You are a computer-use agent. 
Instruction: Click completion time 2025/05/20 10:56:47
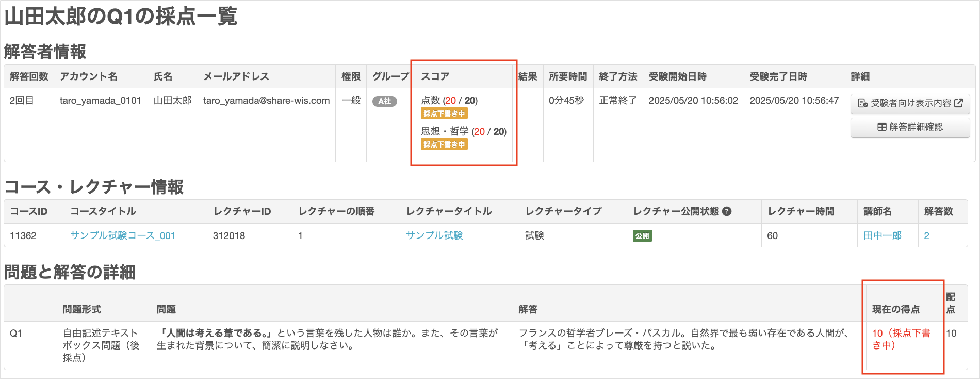794,101
